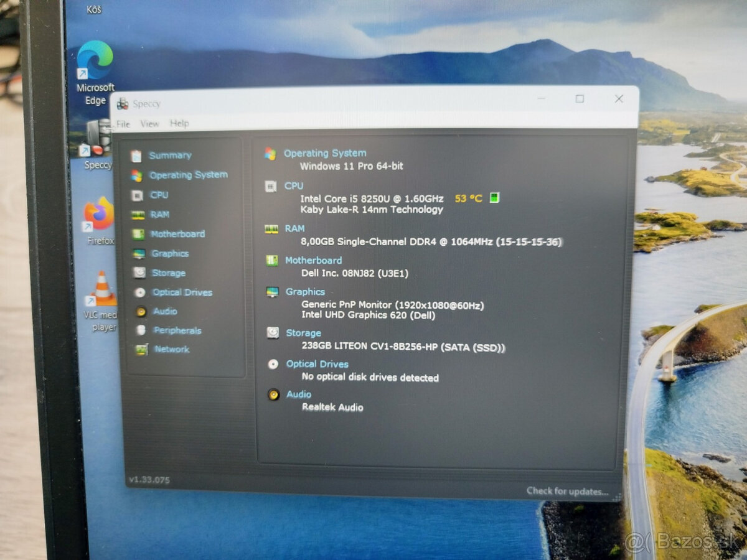Click the Check for updates link

click(567, 491)
